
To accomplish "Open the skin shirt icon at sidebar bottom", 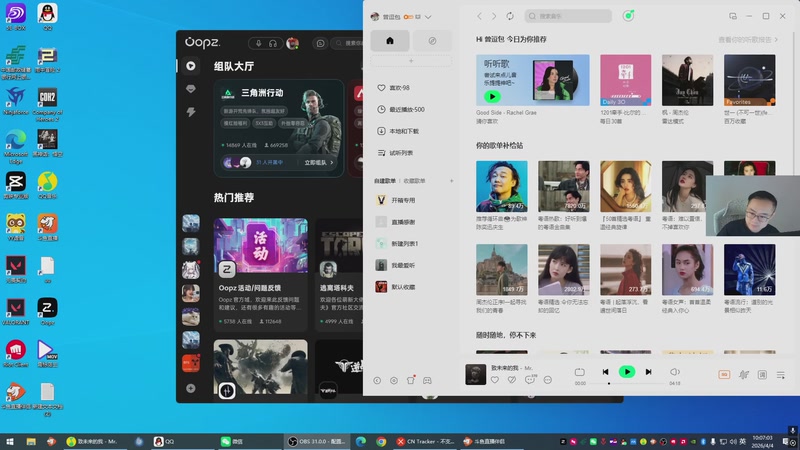I will [411, 380].
